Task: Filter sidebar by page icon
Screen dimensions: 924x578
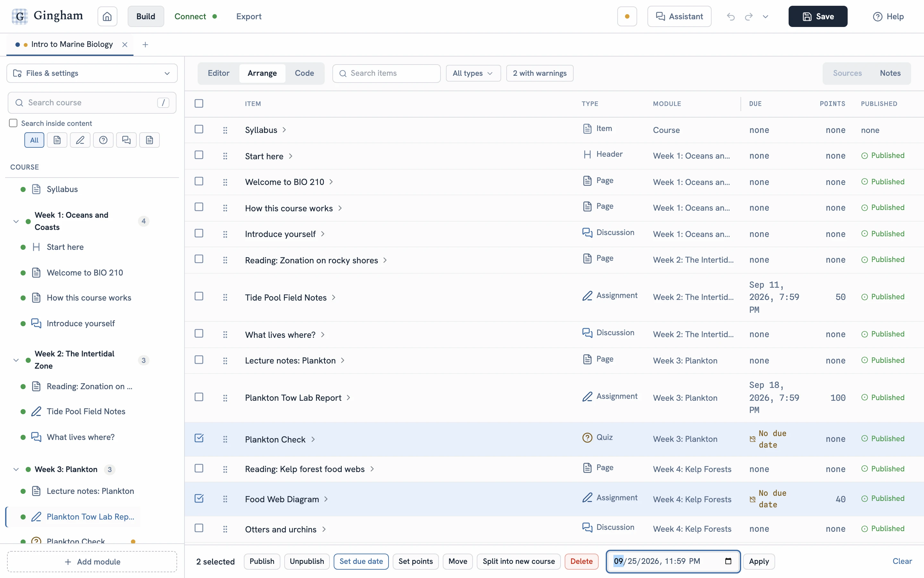Action: pos(57,140)
